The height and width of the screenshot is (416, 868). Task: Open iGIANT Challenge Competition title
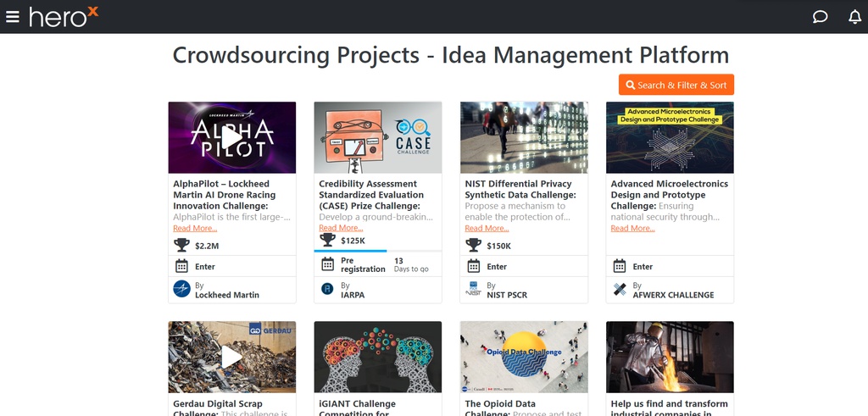(358, 409)
